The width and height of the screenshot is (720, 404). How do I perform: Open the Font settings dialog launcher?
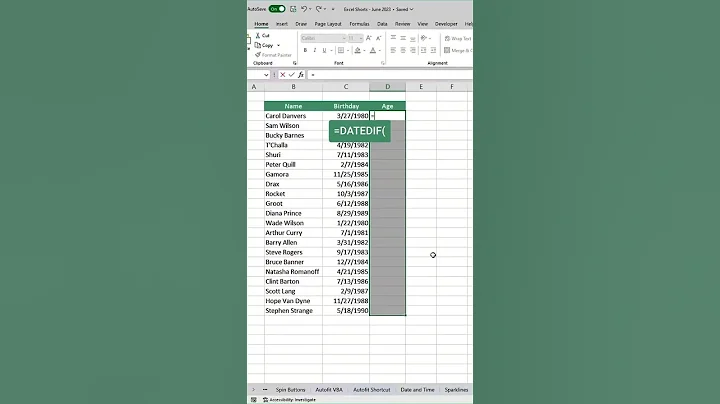coord(382,63)
